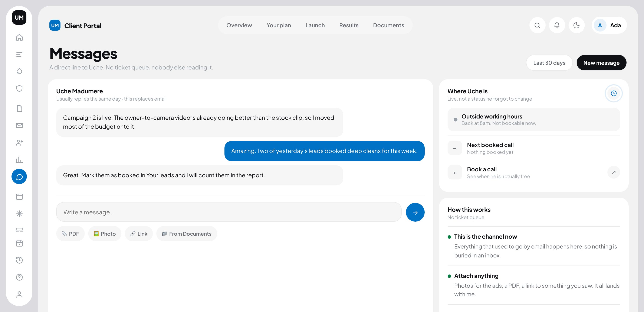Open the envelope mail icon in sidebar

pyautogui.click(x=19, y=125)
